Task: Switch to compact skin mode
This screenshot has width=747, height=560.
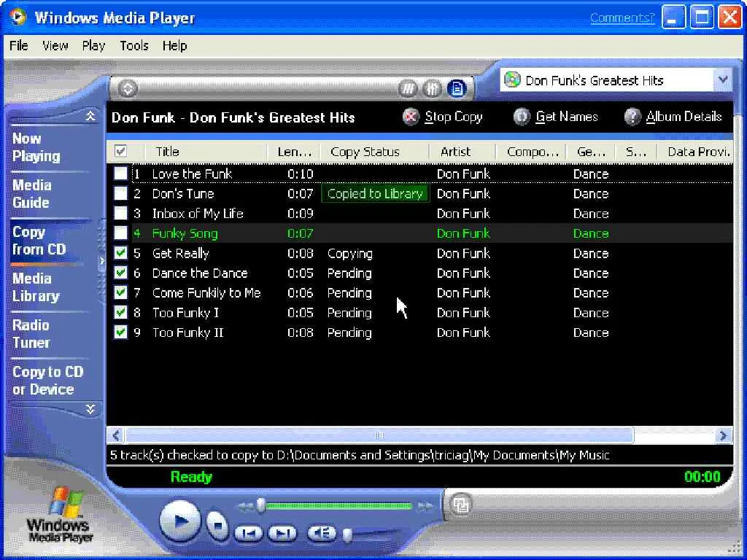Action: pos(461,505)
